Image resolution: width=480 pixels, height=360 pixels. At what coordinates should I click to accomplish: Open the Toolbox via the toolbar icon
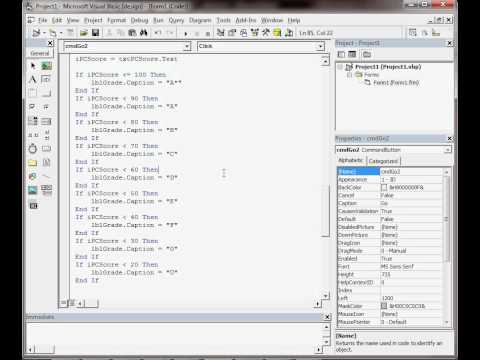[266, 33]
